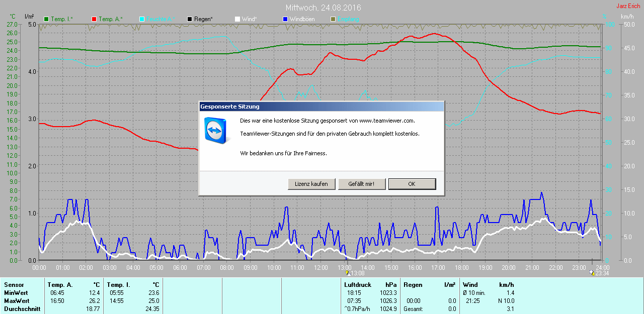Click the 3.1 wind average value
The height and width of the screenshot is (314, 644).
510,309
